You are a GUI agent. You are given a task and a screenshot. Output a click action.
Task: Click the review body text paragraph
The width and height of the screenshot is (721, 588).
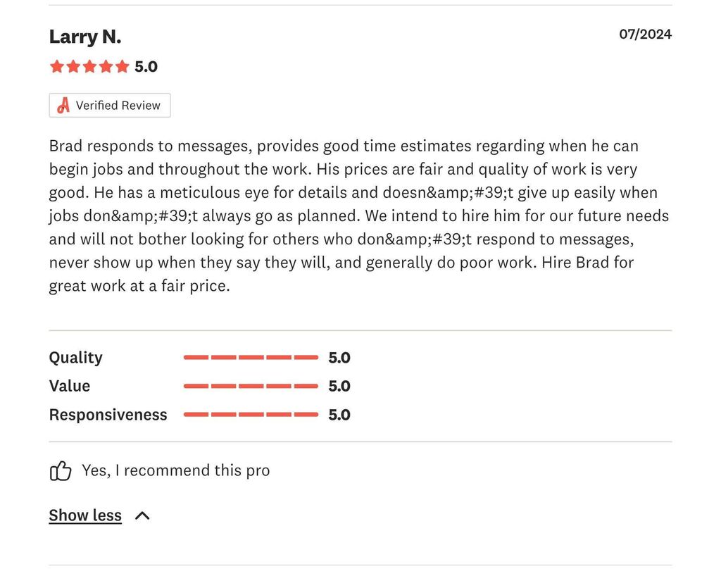(x=359, y=215)
